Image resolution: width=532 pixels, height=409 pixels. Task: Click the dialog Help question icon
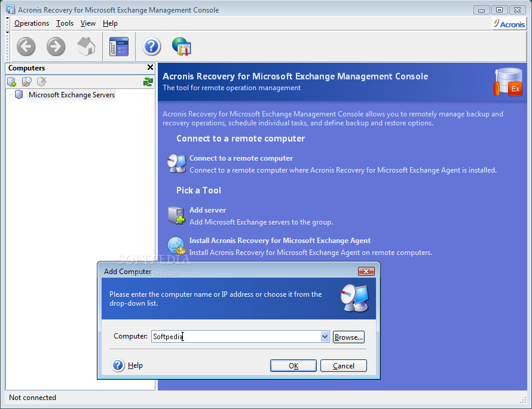coord(118,365)
